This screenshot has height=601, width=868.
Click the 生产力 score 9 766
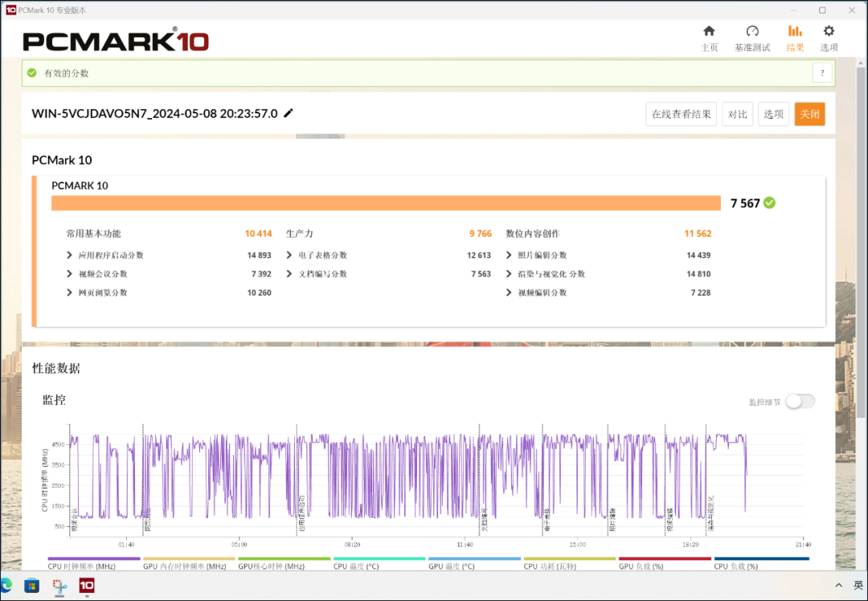(481, 234)
